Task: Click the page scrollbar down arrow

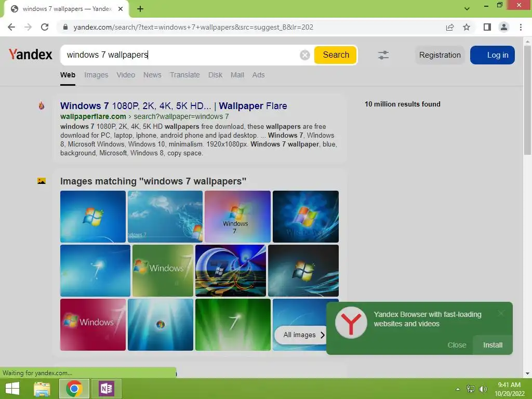Action: [x=527, y=374]
